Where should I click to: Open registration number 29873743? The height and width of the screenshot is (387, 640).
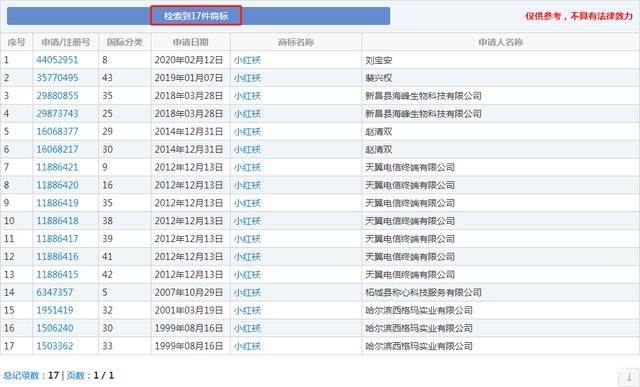(57, 113)
